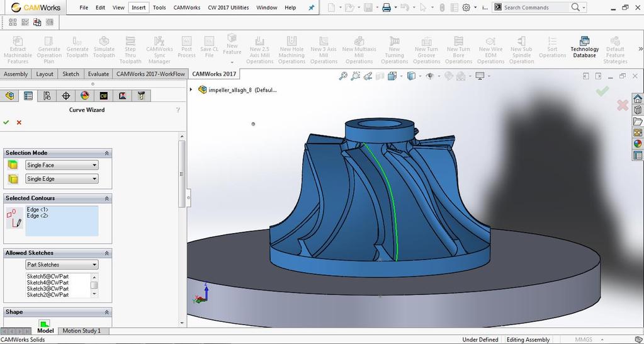The height and width of the screenshot is (344, 644).
Task: Open the File menu
Action: pyautogui.click(x=83, y=8)
